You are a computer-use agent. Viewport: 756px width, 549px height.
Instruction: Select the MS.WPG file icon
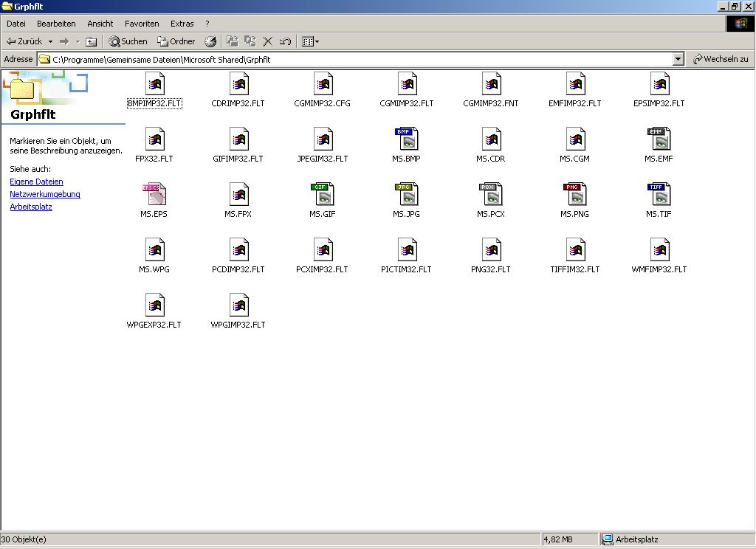point(155,250)
